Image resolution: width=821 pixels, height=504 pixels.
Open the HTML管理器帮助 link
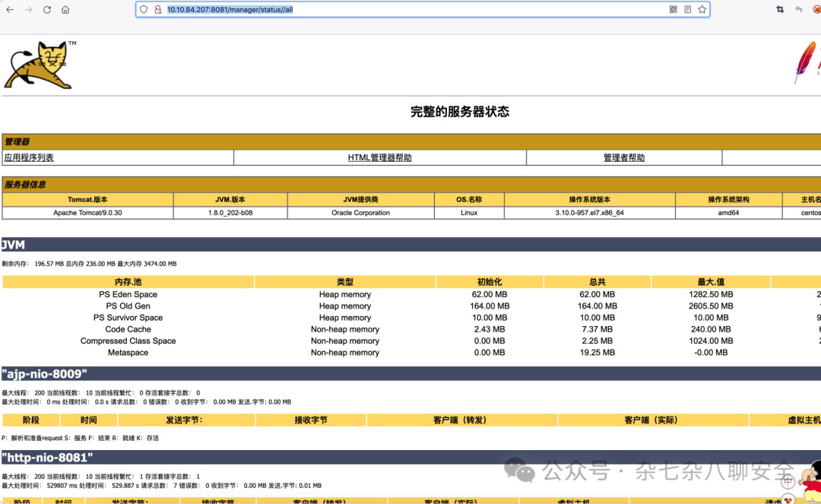(x=379, y=157)
